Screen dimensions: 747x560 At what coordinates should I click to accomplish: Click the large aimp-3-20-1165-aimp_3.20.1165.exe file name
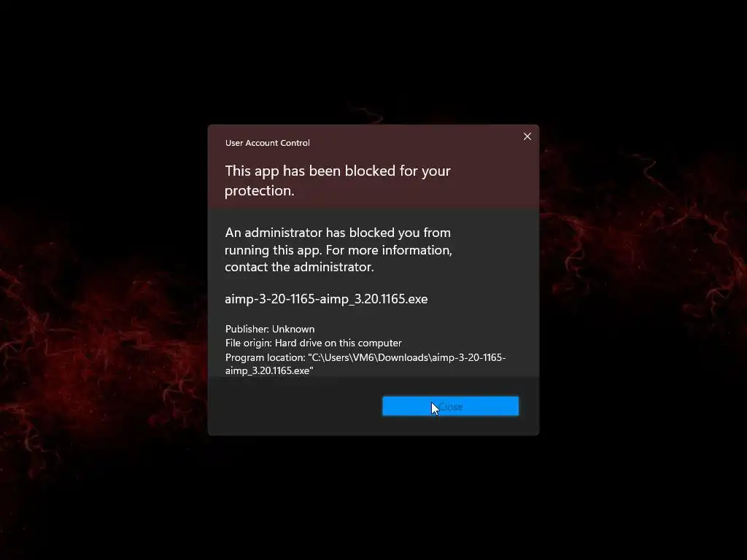click(x=326, y=298)
